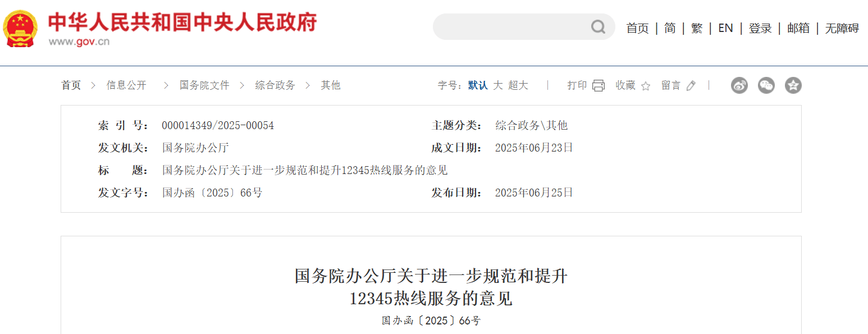Open the 综合政务\其他 topic link
This screenshot has height=334, width=868.
[531, 125]
